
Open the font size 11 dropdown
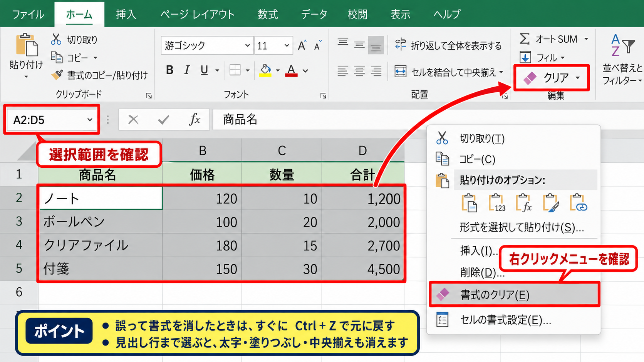point(287,45)
